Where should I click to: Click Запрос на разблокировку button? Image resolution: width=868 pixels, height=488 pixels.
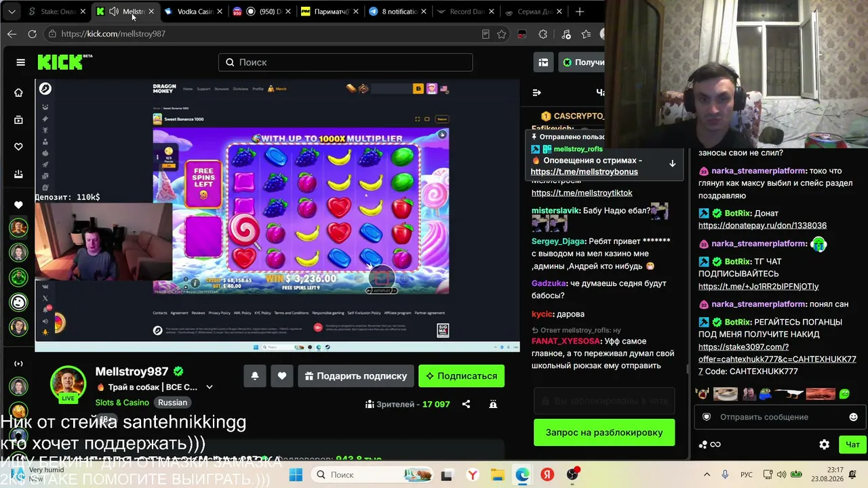tap(604, 432)
